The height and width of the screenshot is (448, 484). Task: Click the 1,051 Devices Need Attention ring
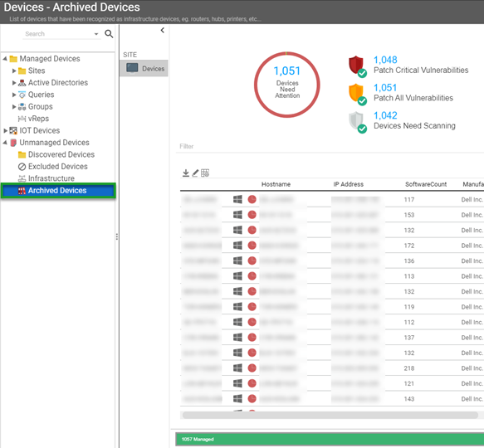287,85
